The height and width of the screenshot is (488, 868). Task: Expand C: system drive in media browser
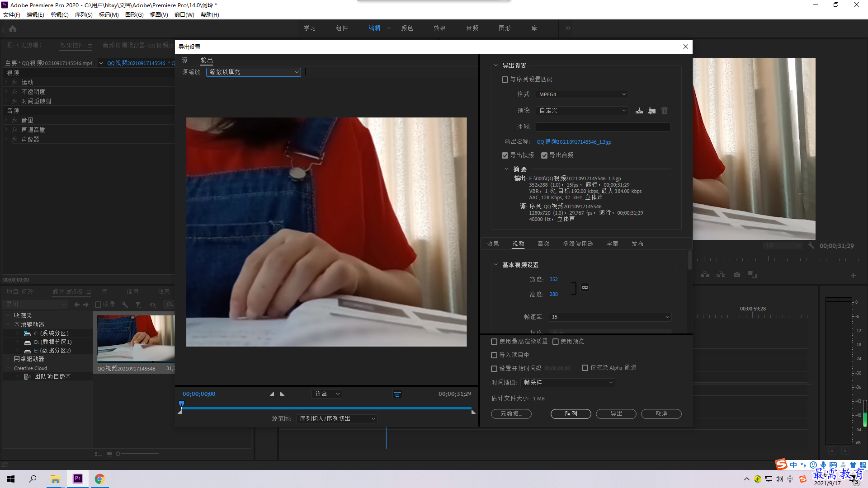pyautogui.click(x=17, y=333)
